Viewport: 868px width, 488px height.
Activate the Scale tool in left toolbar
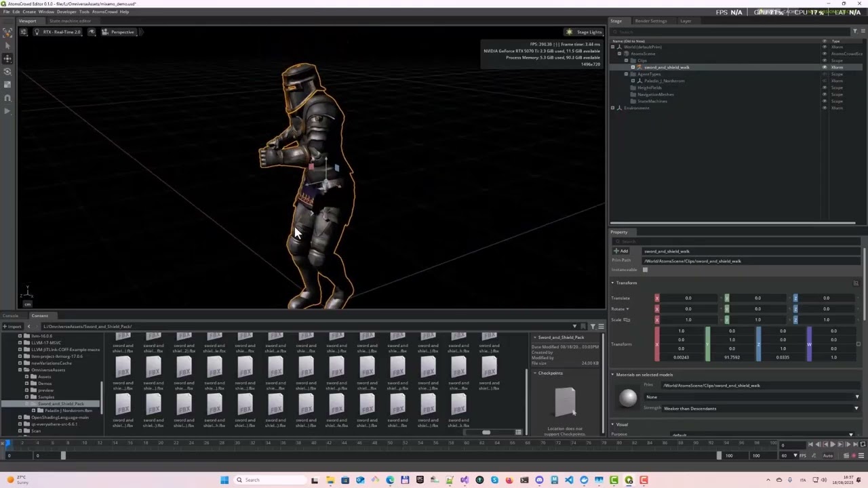tap(7, 84)
